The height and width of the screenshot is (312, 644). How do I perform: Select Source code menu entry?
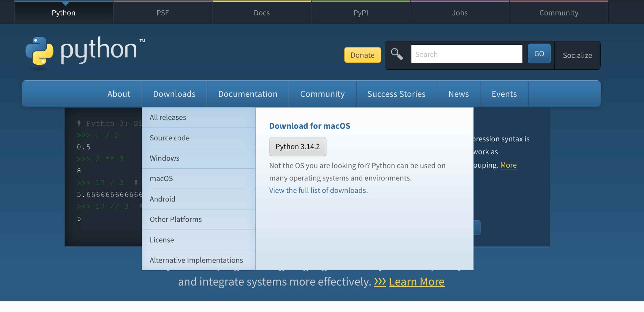[x=169, y=138]
